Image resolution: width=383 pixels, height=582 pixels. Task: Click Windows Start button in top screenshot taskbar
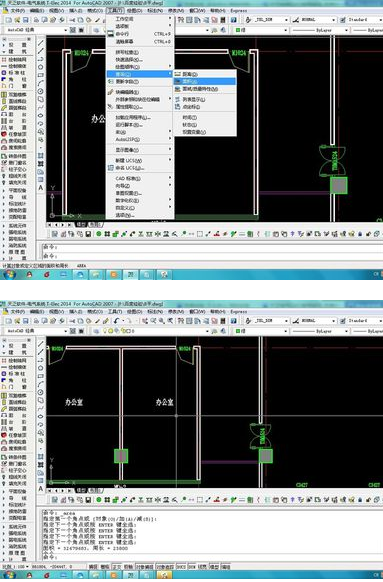[9, 274]
